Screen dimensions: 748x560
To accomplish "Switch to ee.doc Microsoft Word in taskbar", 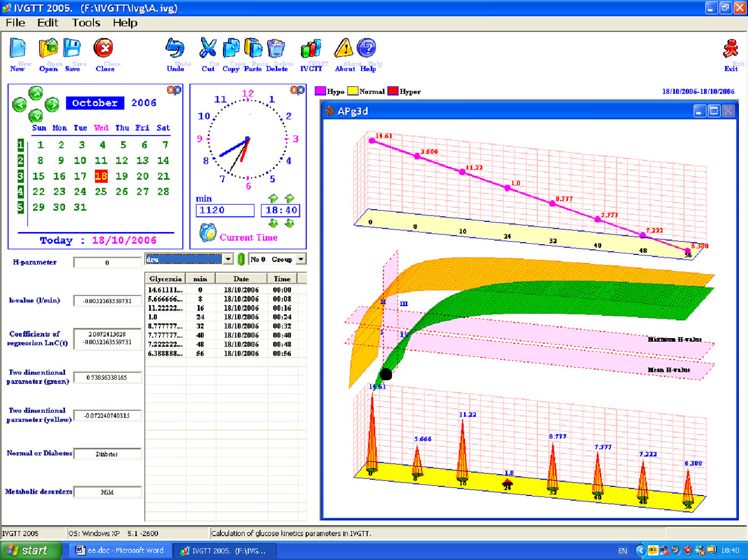I will pyautogui.click(x=120, y=550).
